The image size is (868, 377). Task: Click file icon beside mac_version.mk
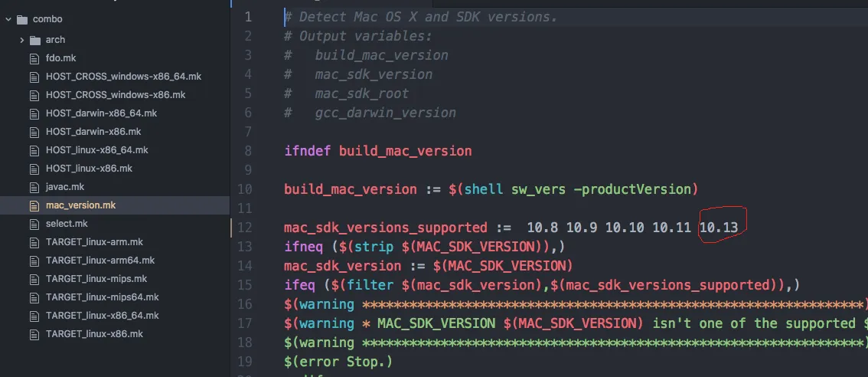click(34, 205)
